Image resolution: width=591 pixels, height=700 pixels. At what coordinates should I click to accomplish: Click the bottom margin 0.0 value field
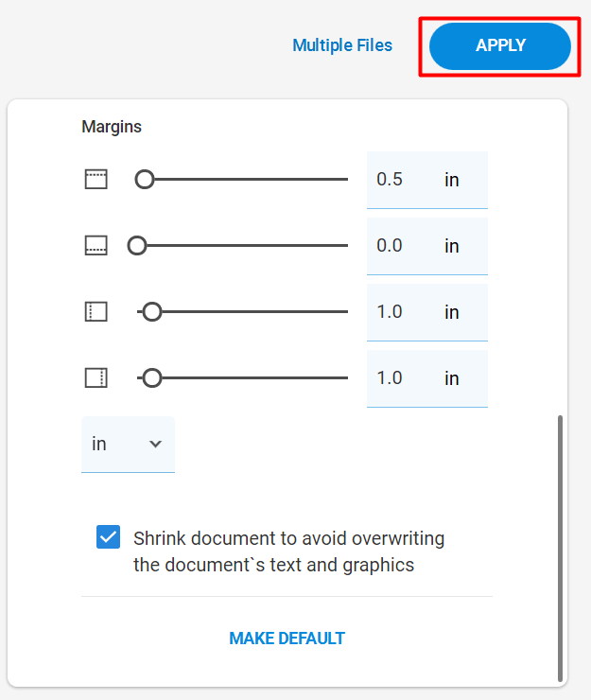(427, 246)
